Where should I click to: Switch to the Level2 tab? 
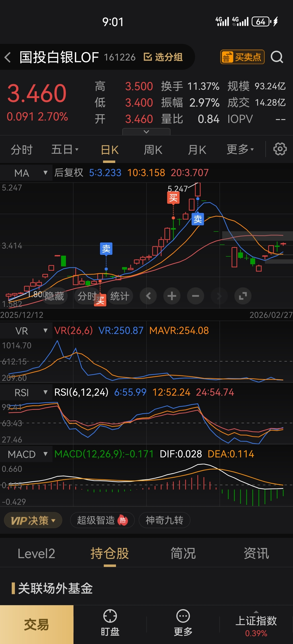coord(36,553)
